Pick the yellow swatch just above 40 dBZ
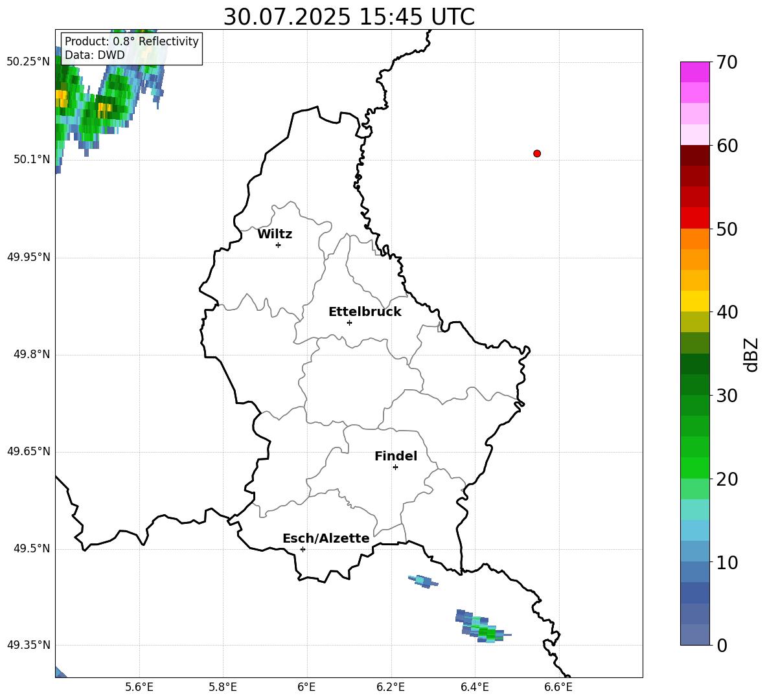Image resolution: width=767 pixels, height=700 pixels. (x=695, y=301)
